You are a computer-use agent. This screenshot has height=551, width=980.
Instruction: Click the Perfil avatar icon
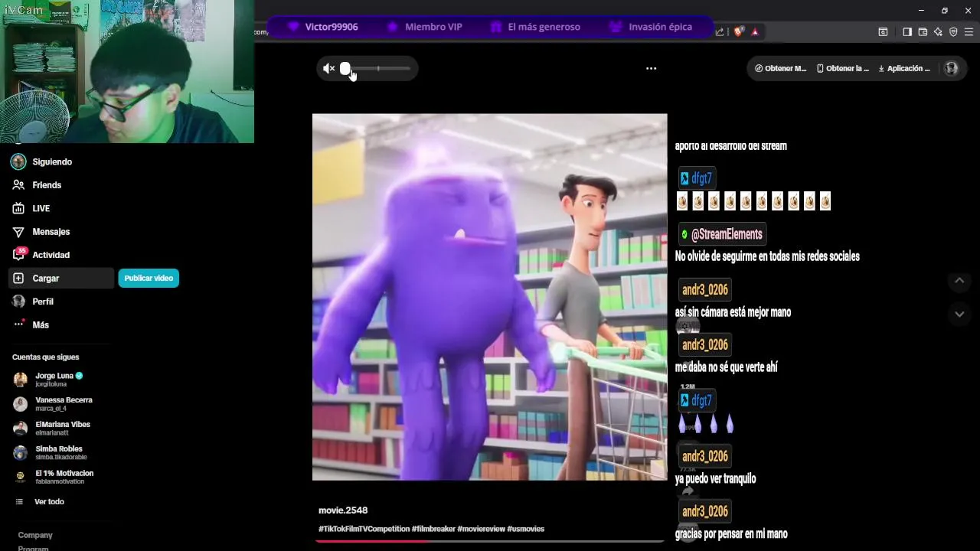click(x=18, y=302)
